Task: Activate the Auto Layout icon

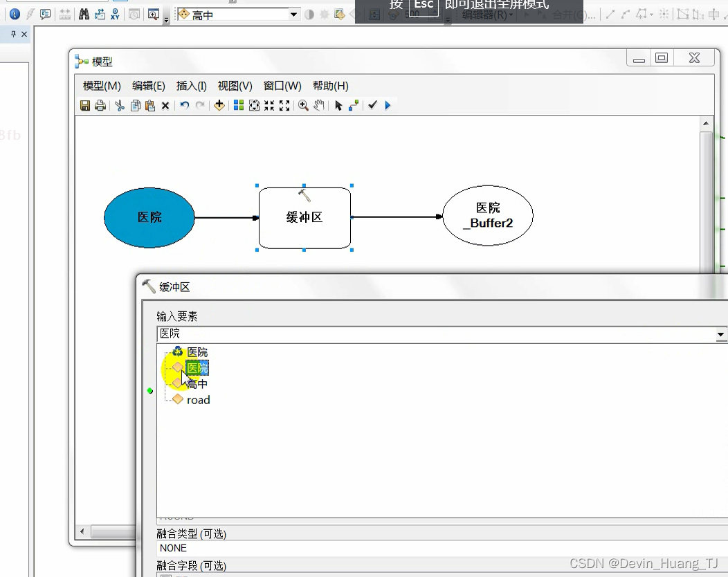Action: (239, 105)
